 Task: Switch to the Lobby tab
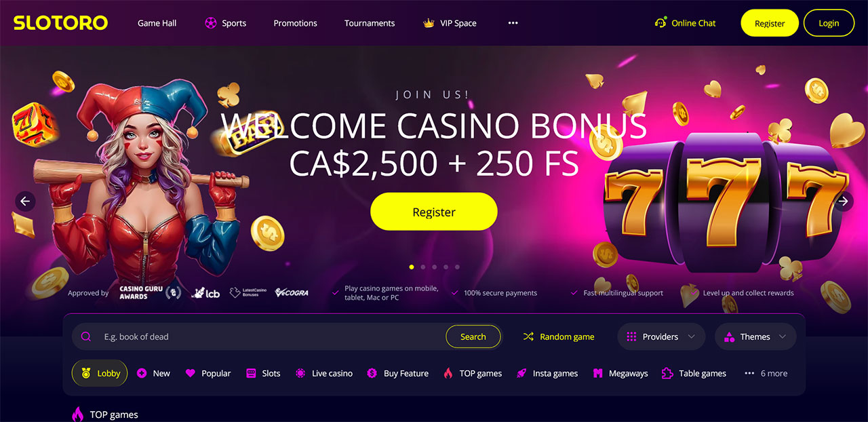point(100,373)
